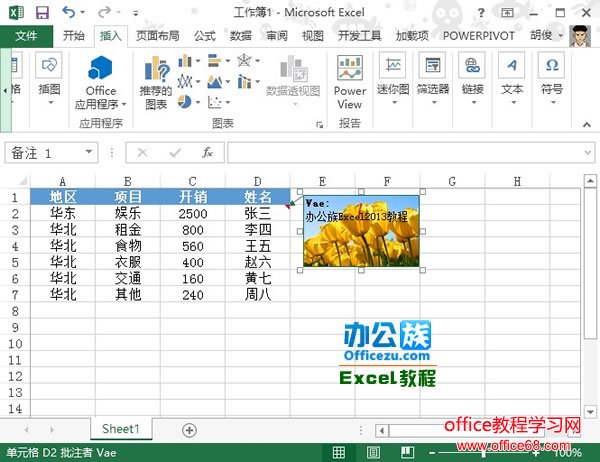
Task: Click cell containing 2500
Action: tap(193, 214)
